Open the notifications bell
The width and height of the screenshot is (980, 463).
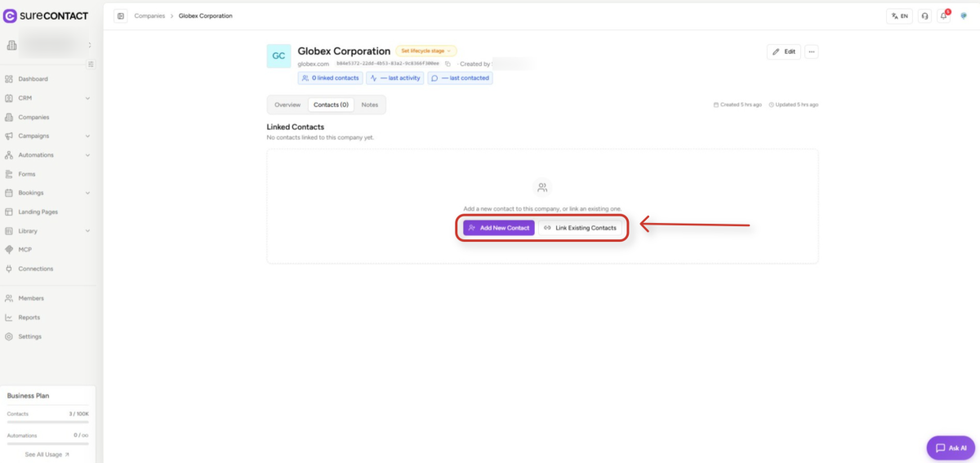pos(943,16)
